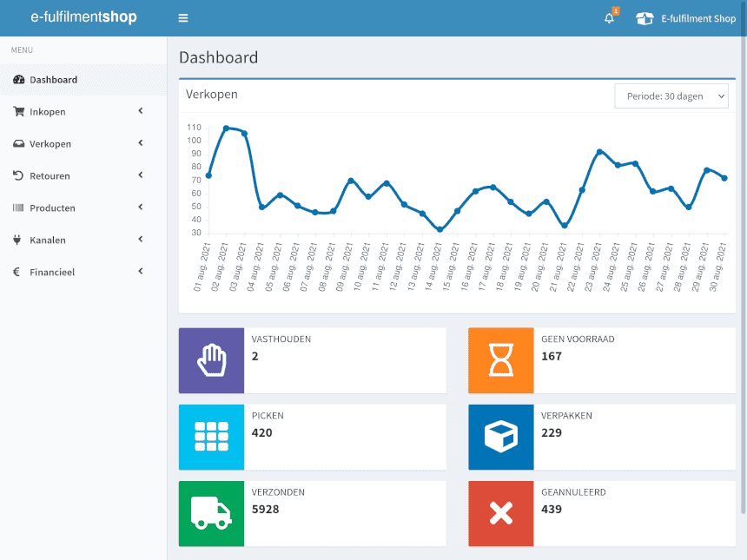The image size is (747, 560).
Task: Click the e-fulfilmentshop logo
Action: [x=83, y=16]
